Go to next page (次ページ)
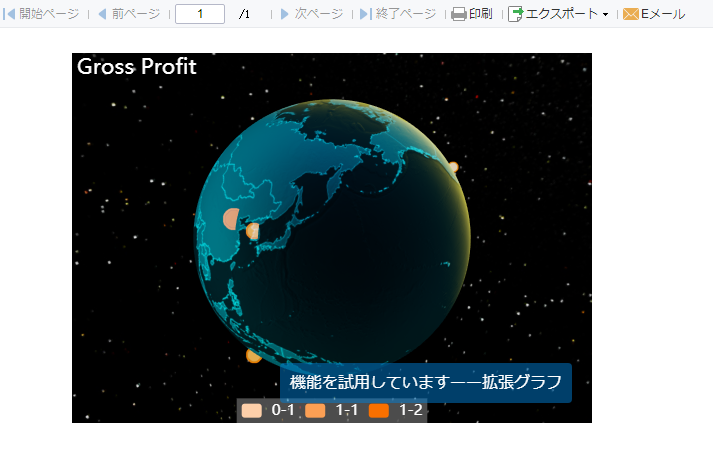This screenshot has height=473, width=713. (311, 14)
